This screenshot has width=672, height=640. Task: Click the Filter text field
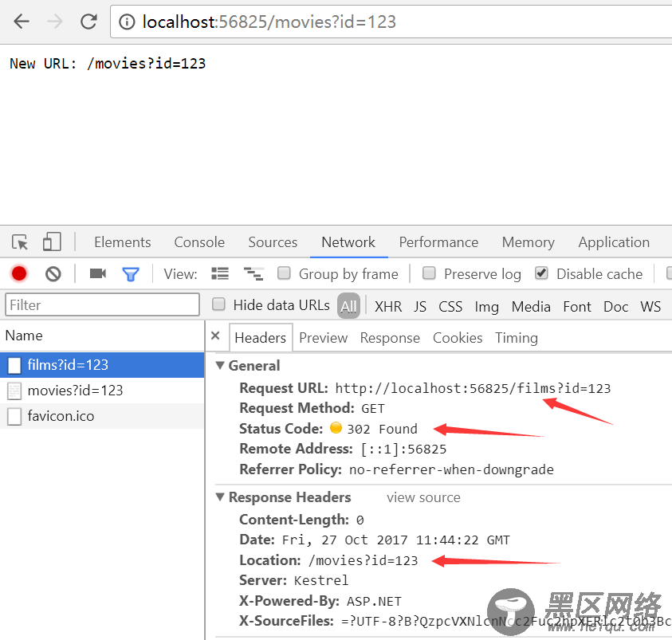point(102,304)
